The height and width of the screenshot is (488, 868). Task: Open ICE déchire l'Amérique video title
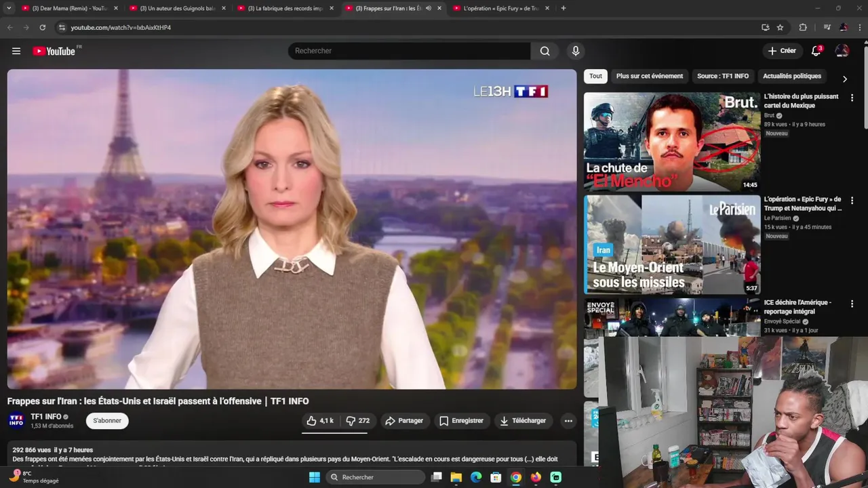click(x=797, y=307)
